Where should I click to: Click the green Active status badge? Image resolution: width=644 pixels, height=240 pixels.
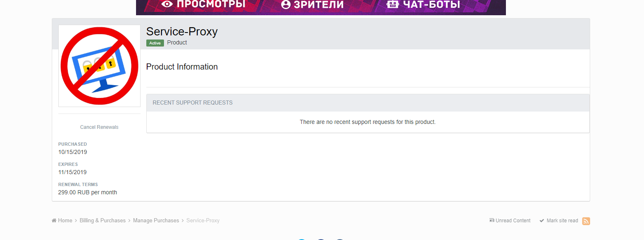pos(155,43)
